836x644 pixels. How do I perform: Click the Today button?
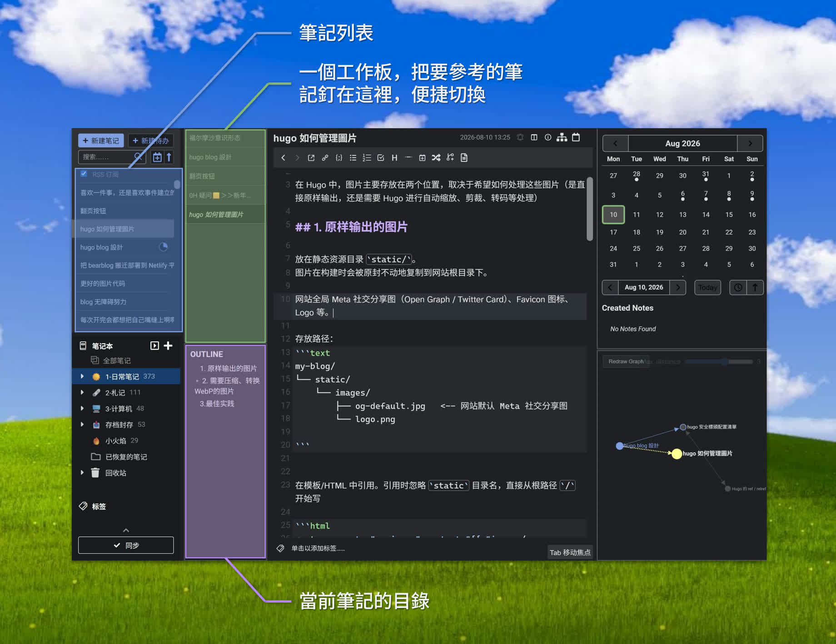[x=707, y=288]
